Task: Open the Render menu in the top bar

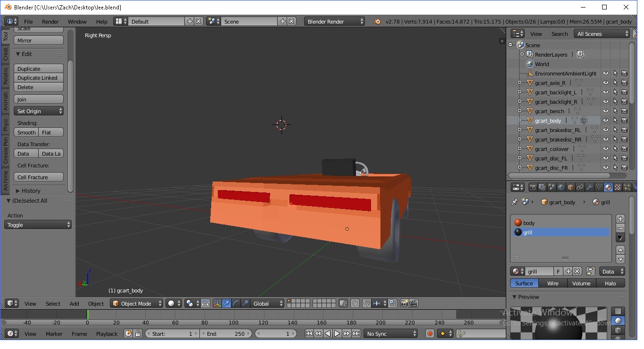Action: 50,21
